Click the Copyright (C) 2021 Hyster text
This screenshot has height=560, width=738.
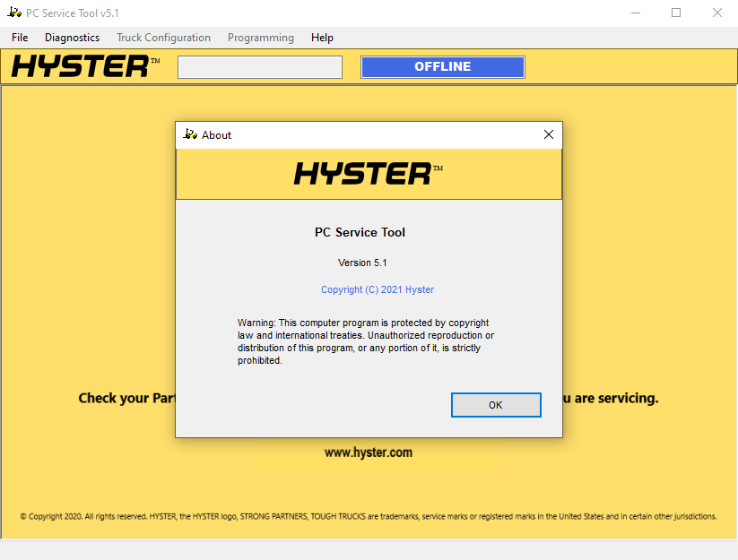point(378,289)
